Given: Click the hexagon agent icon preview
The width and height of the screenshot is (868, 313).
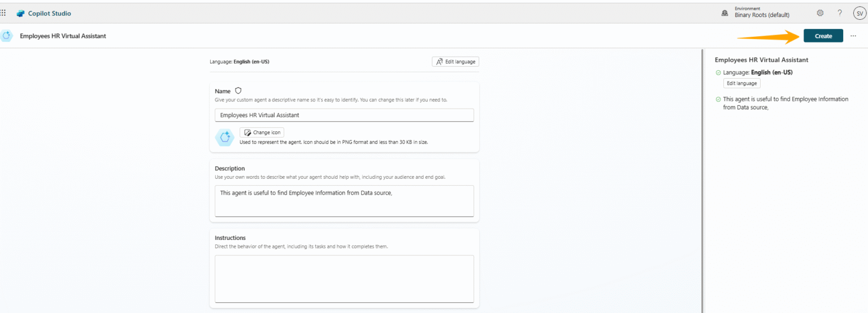Looking at the screenshot, I should click(225, 137).
